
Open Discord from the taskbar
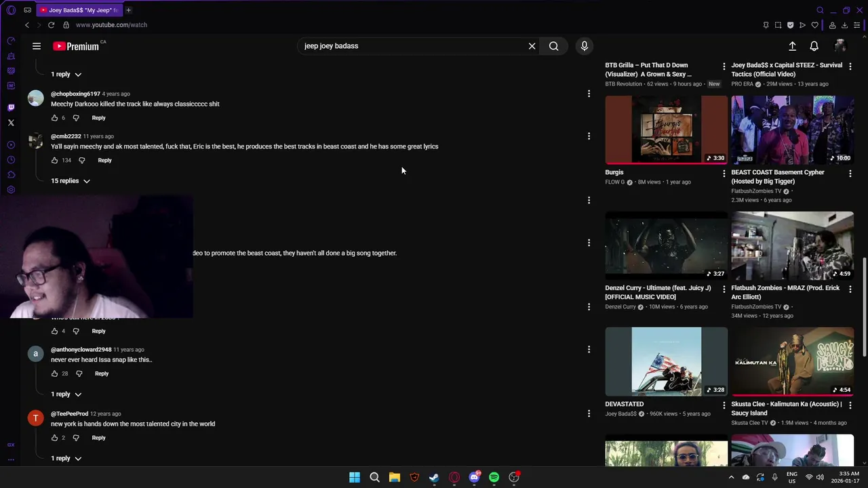tap(474, 477)
